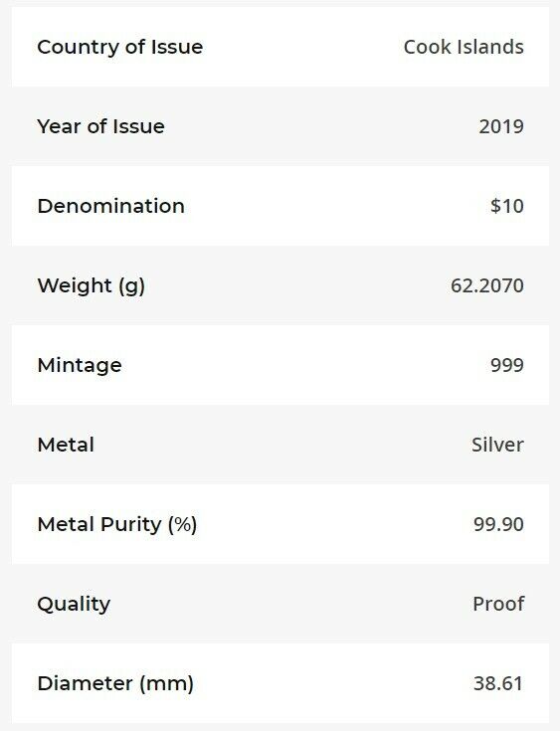Screen dimensions: 560x731
Task: Click the Year of Issue label
Action: tap(100, 126)
